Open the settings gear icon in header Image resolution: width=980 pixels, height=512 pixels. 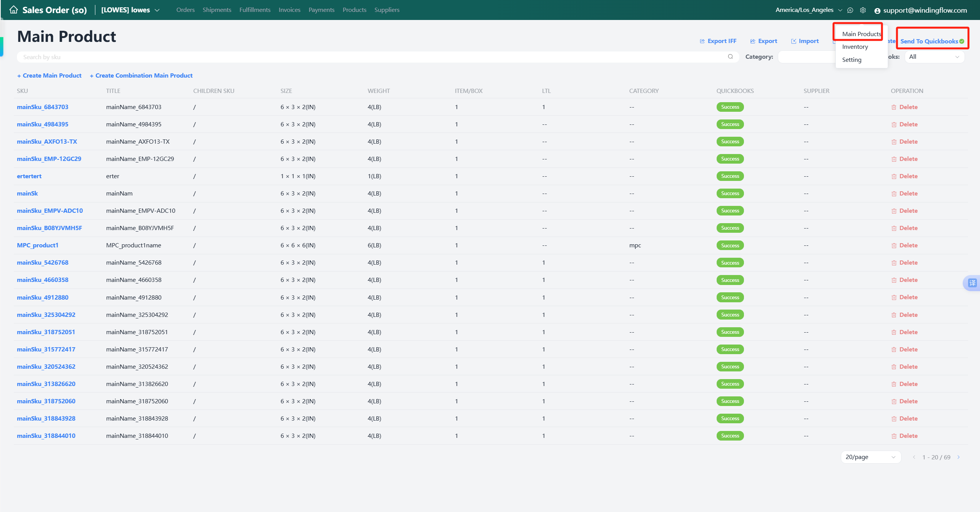coord(863,10)
